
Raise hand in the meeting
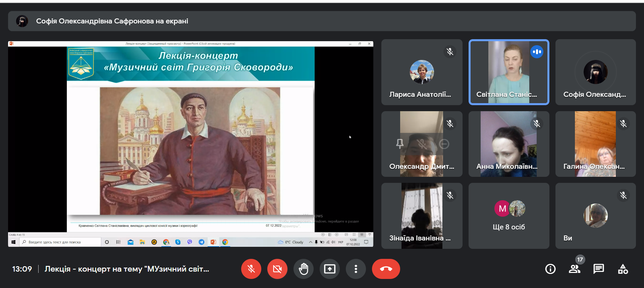303,269
